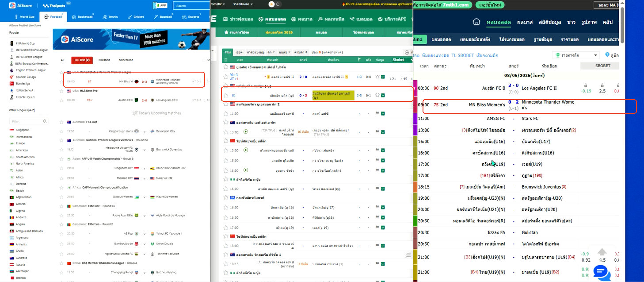Click the home icon in 7mth1 header
The image size is (644, 282).
(476, 22)
